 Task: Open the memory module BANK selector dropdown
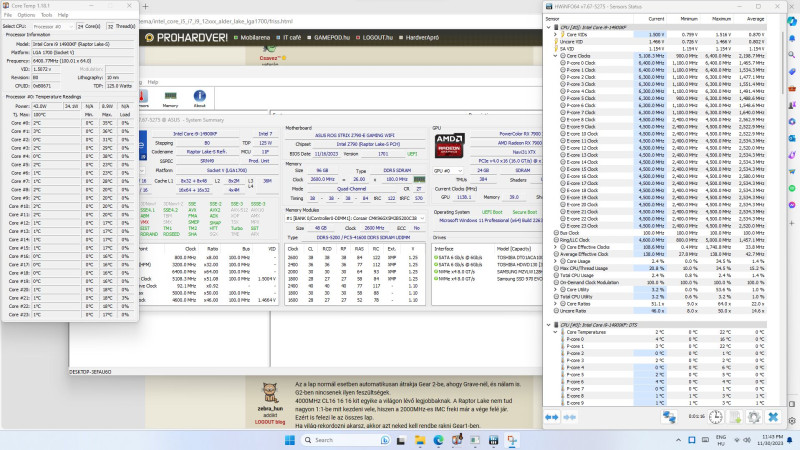(355, 218)
